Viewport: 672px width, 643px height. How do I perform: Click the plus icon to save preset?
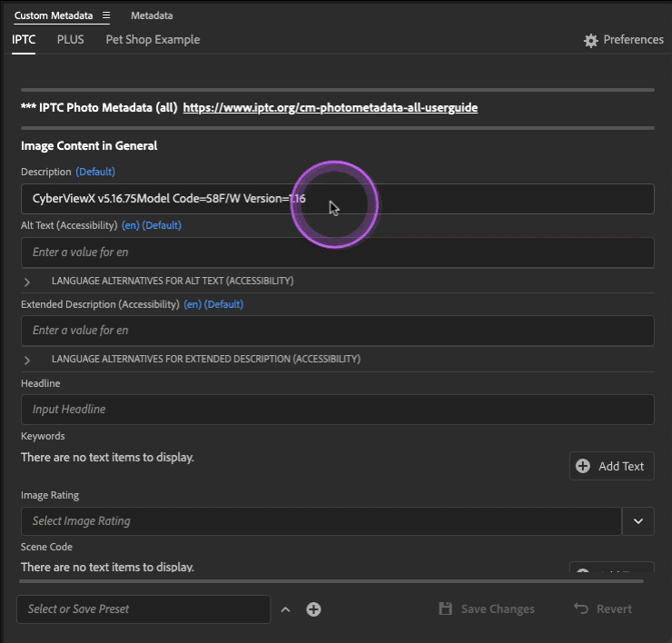click(313, 609)
